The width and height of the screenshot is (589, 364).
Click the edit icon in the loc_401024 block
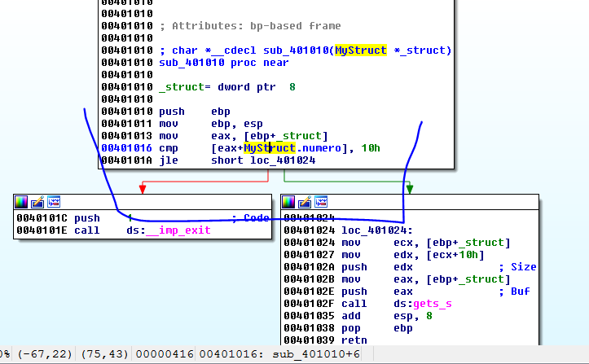pyautogui.click(x=305, y=202)
